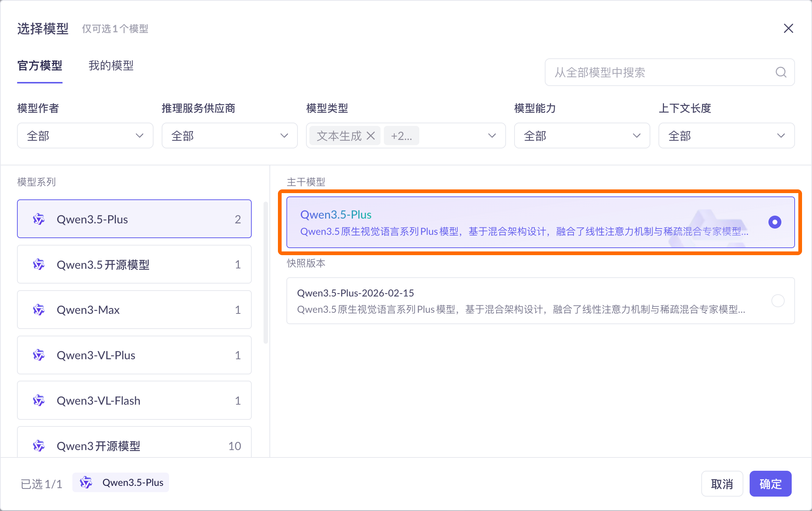Screen dimensions: 812x511
Task: Switch to the 官方模型 tab
Action: 40,66
